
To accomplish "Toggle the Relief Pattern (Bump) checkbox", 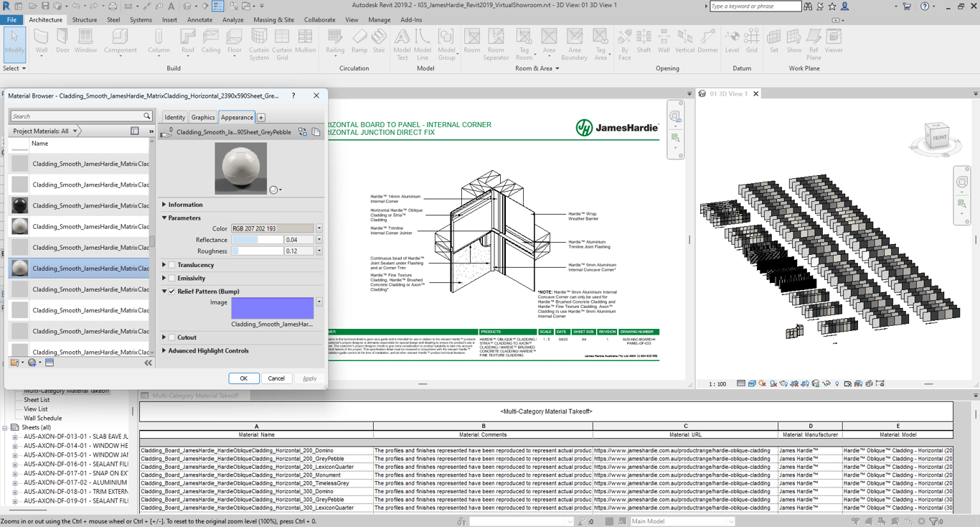I will click(172, 292).
